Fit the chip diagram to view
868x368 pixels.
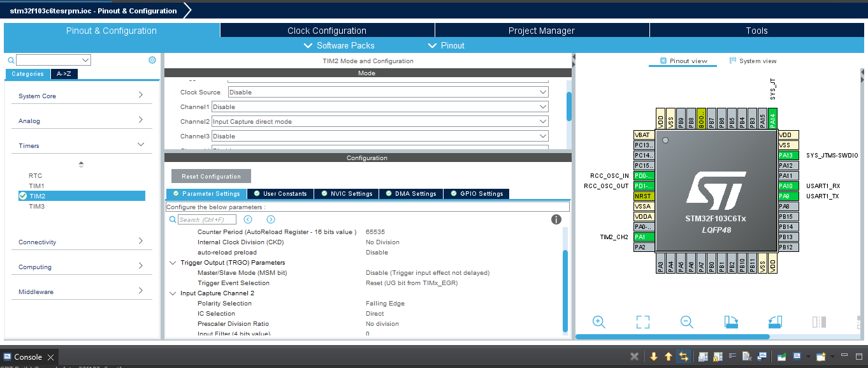tap(642, 322)
